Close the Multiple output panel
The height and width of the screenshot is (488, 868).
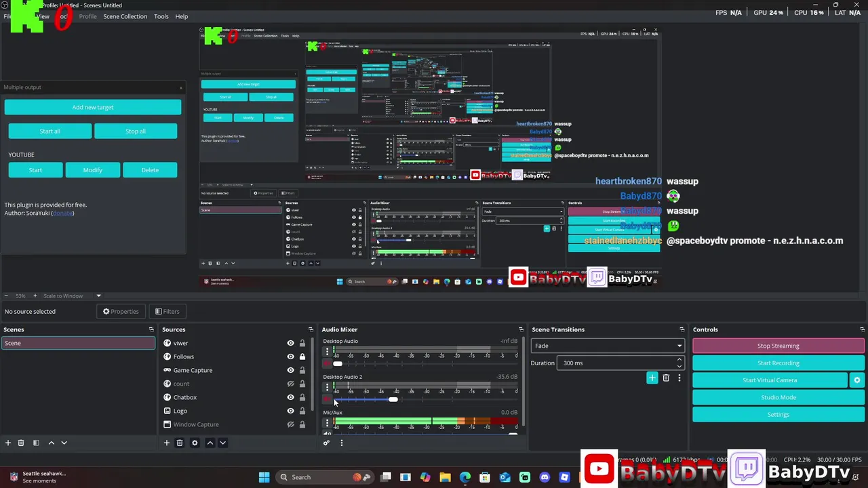[180, 87]
